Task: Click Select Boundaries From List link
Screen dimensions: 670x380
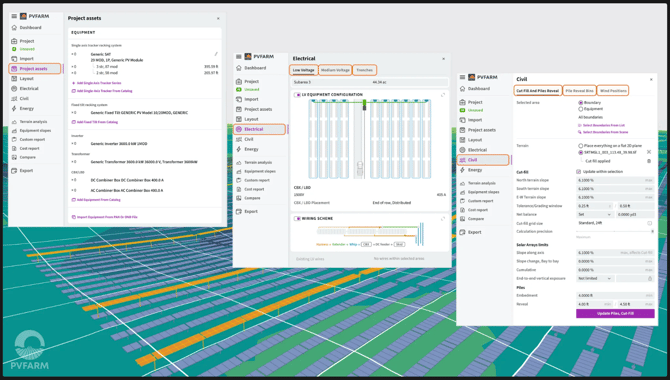Action: [x=601, y=125]
